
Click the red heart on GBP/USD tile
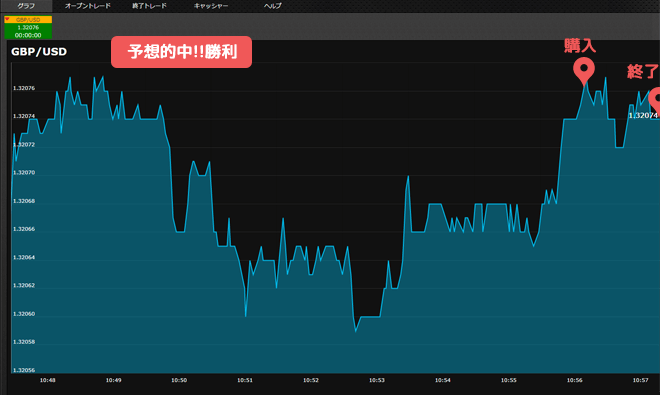(7, 19)
